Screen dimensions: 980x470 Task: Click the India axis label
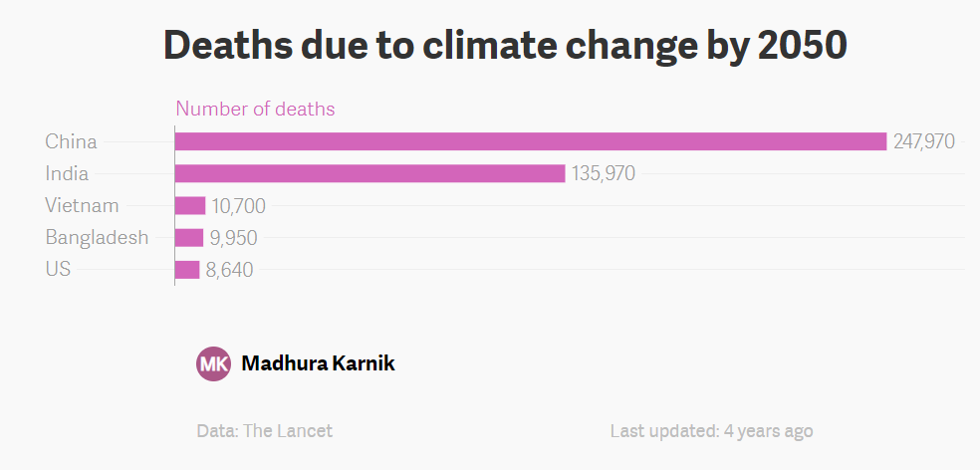point(67,173)
